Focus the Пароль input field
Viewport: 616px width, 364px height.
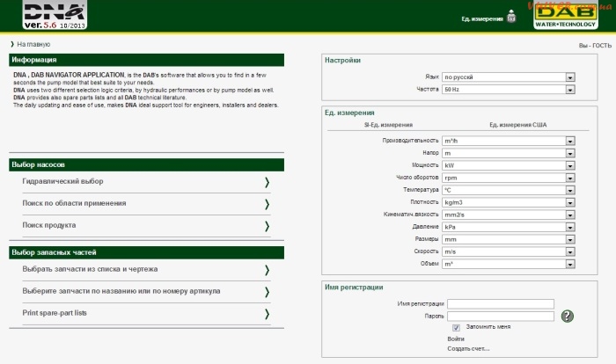click(x=501, y=317)
